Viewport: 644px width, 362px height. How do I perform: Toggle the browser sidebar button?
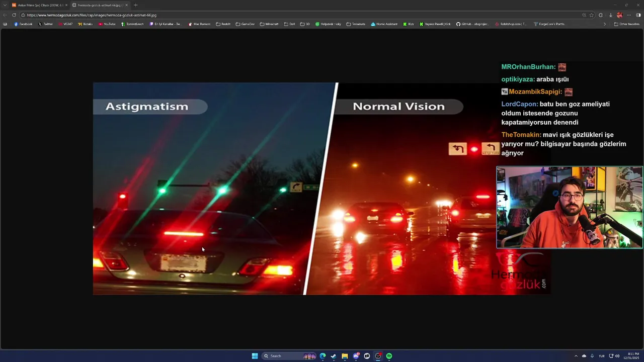[x=638, y=15]
